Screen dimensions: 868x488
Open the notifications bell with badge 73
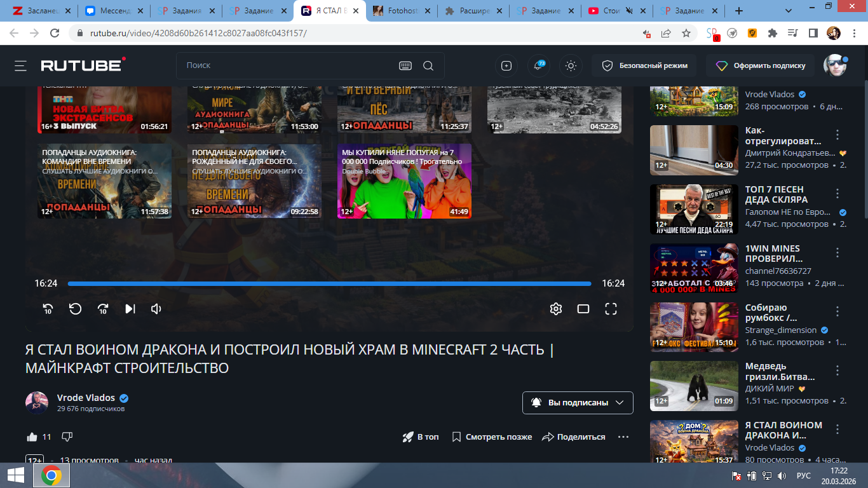539,65
